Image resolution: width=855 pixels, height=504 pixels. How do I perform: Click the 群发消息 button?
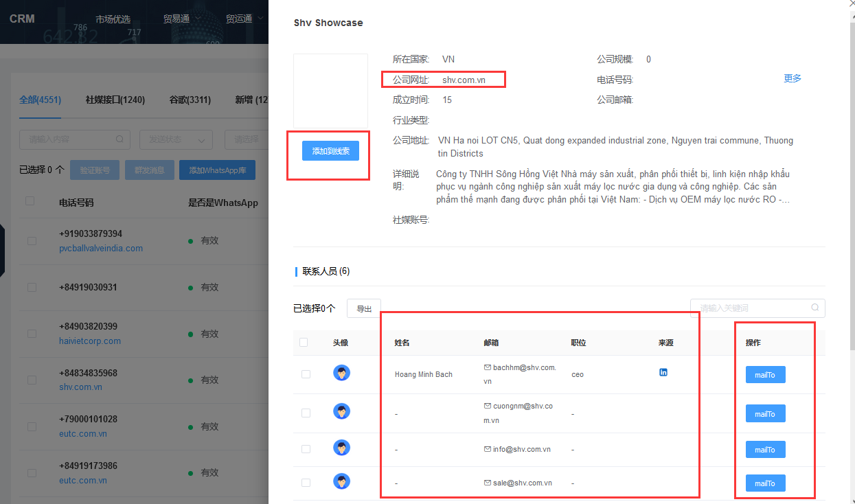[x=149, y=170]
